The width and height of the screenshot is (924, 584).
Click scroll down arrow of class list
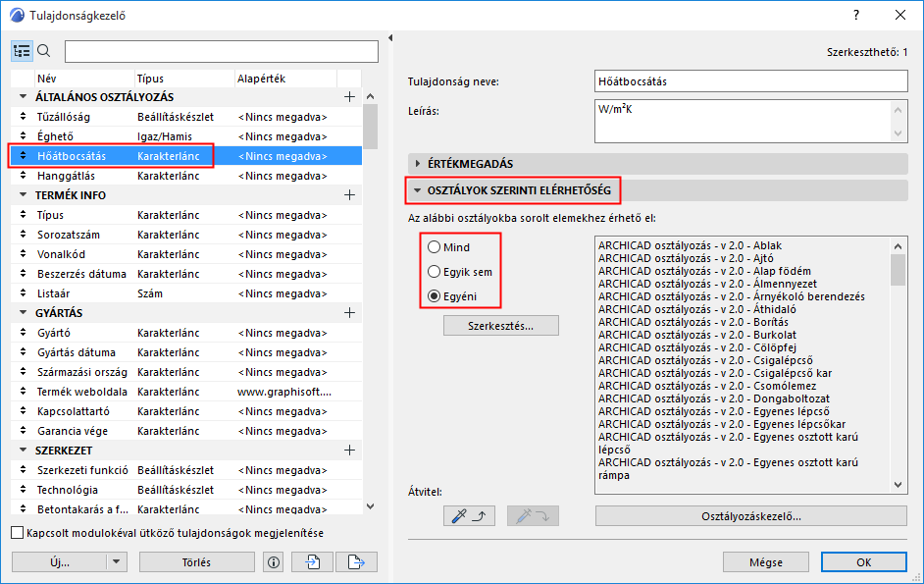click(x=898, y=485)
